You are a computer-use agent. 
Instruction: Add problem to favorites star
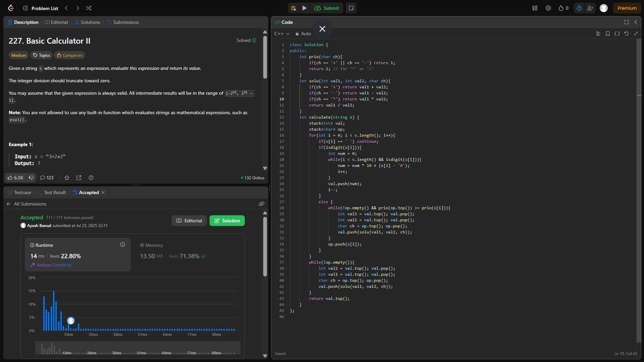click(67, 178)
